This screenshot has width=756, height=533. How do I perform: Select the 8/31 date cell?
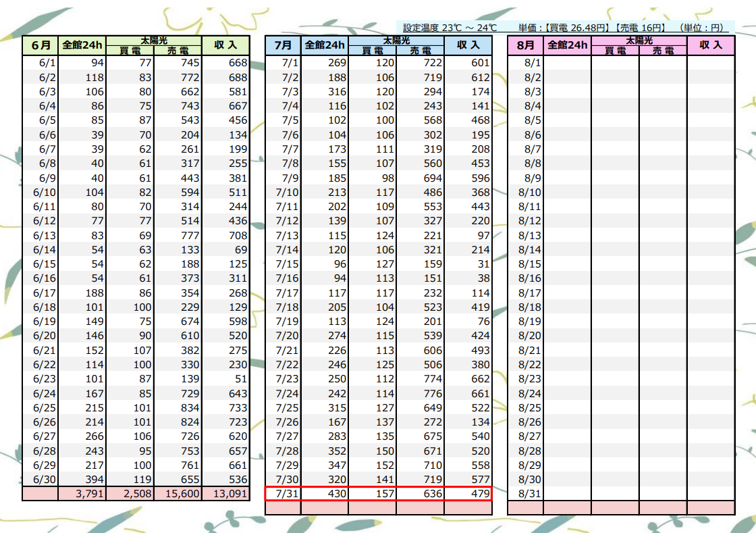(526, 493)
